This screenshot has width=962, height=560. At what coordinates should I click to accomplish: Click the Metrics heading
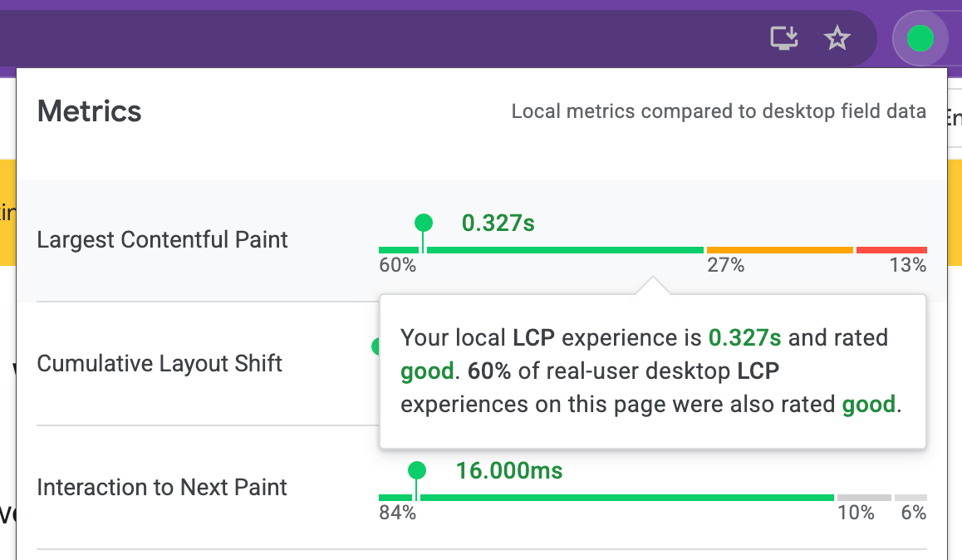pyautogui.click(x=90, y=111)
